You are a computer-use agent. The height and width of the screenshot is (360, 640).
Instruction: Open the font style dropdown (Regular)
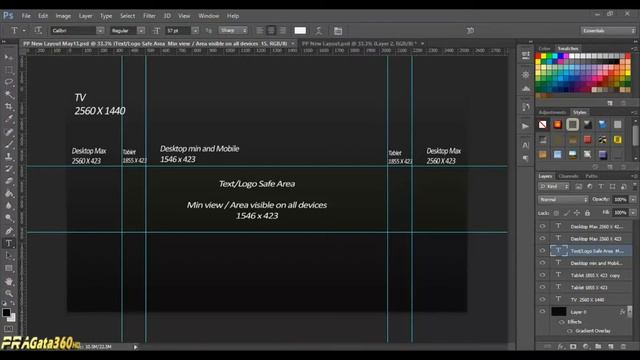141,31
